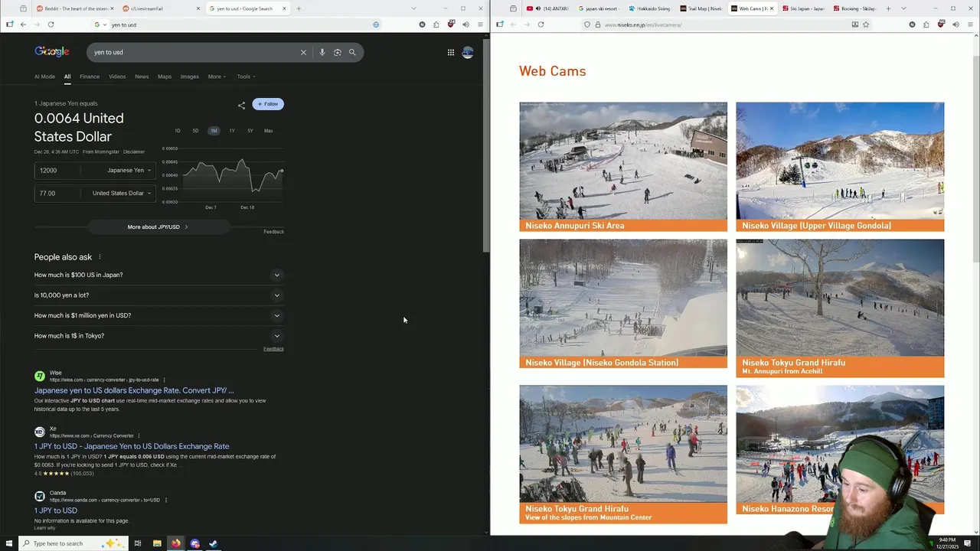The image size is (980, 551).
Task: Open the right browser's hamburger menu
Action: 970,24
